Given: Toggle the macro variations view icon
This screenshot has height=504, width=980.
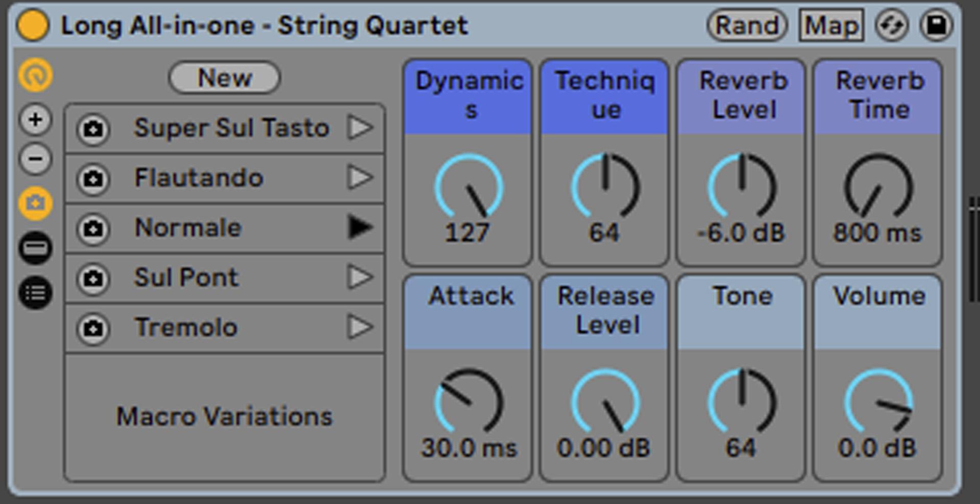Looking at the screenshot, I should 35,204.
